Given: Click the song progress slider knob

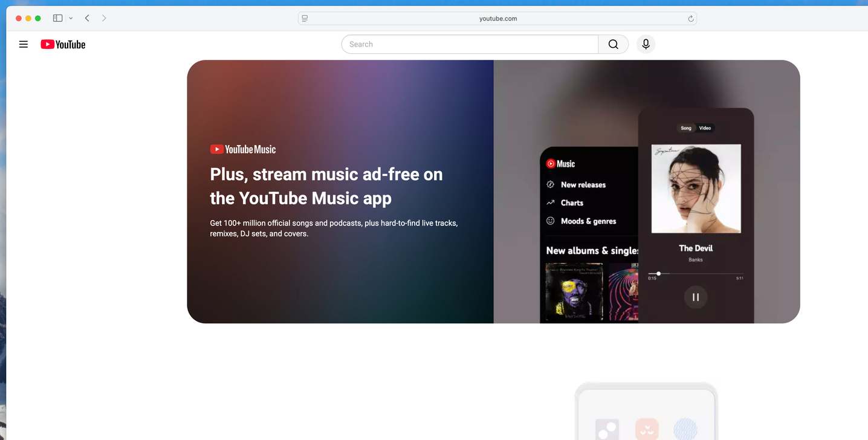Looking at the screenshot, I should coord(658,274).
